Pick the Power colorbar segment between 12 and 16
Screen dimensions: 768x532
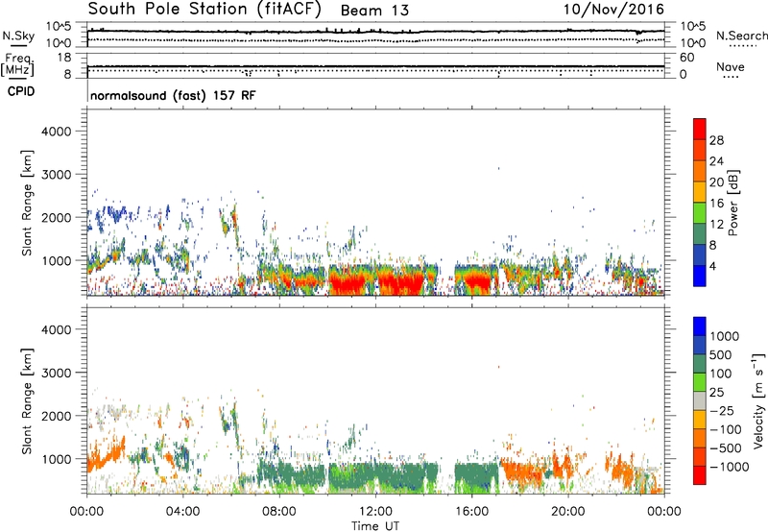click(x=700, y=213)
